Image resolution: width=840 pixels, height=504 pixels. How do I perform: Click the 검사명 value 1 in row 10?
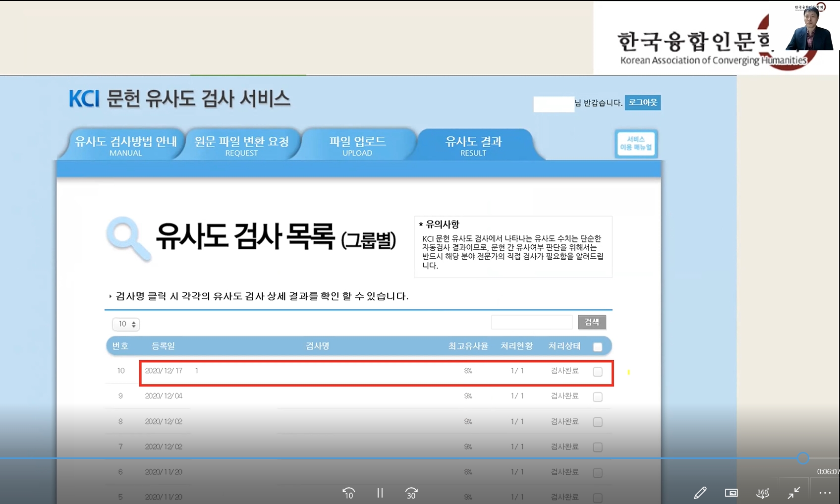tap(197, 371)
